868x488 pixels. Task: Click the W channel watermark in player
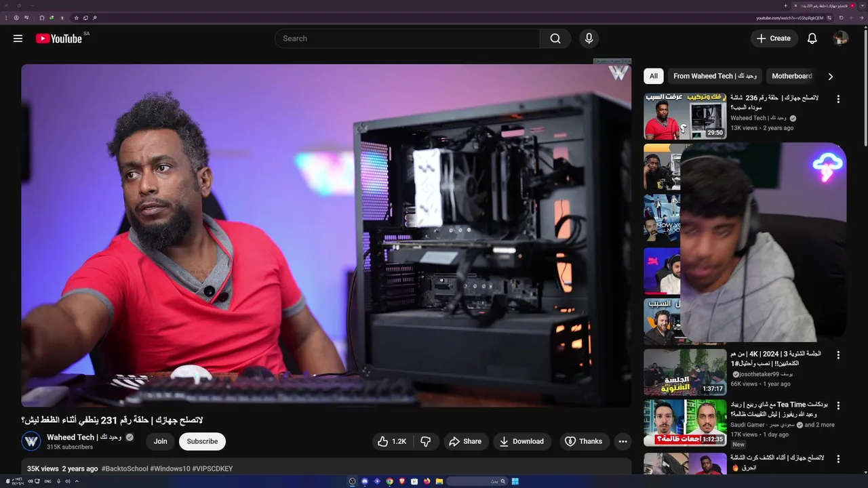click(618, 73)
